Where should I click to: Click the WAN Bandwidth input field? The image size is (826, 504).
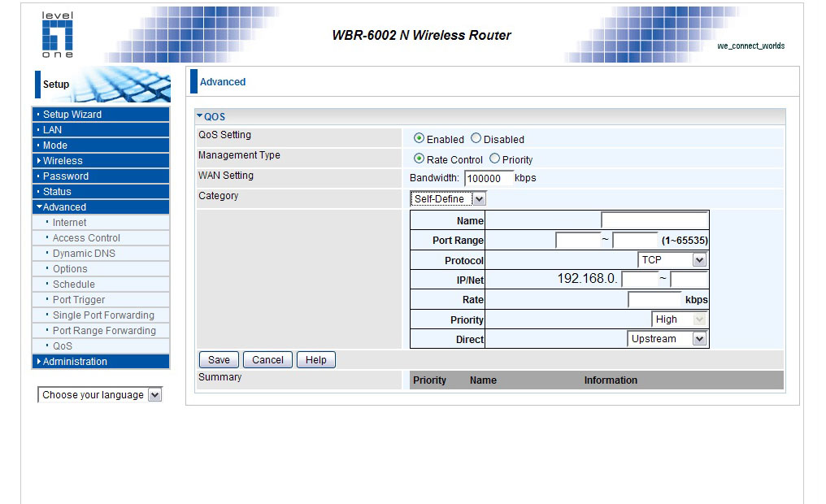pyautogui.click(x=489, y=179)
